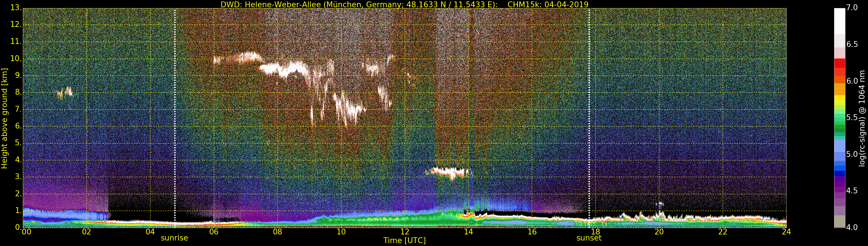This screenshot has height=246, width=868.
Task: Click the CHM15k: 04-04-2019 text in the title
Action: point(547,4)
